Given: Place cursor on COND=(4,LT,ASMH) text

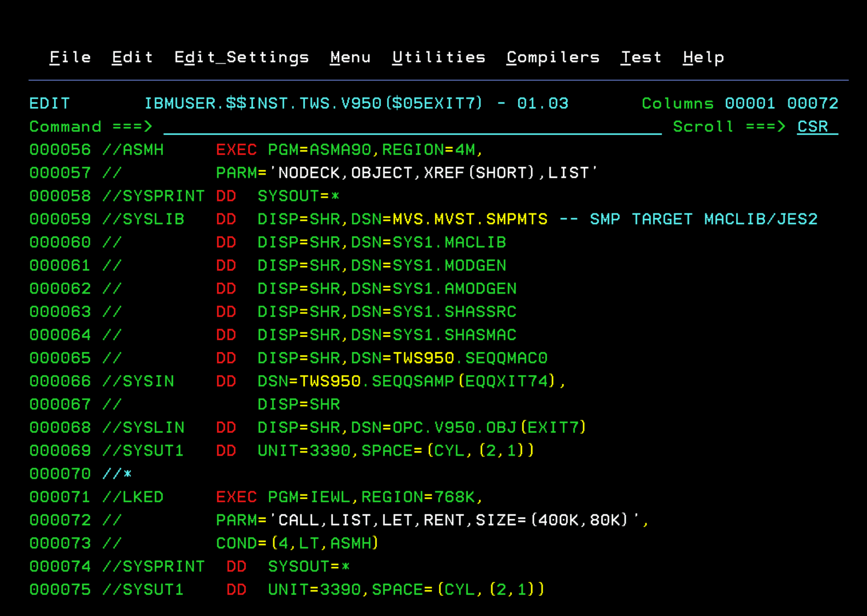Looking at the screenshot, I should click(x=297, y=543).
